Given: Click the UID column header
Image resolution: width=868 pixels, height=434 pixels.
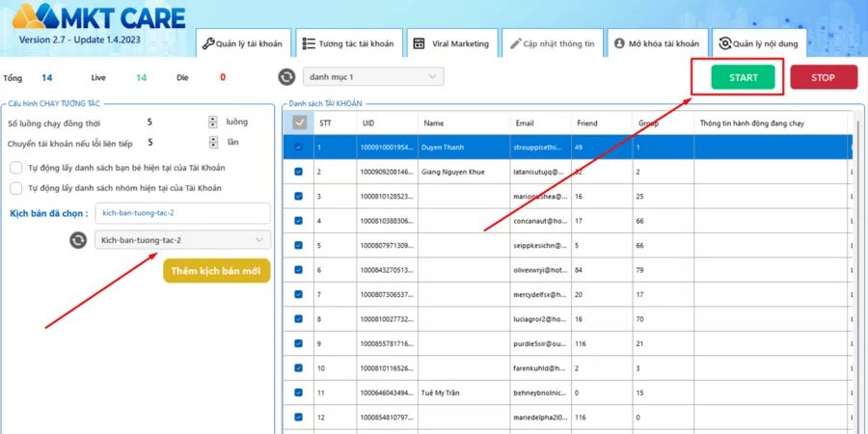Looking at the screenshot, I should 388,123.
